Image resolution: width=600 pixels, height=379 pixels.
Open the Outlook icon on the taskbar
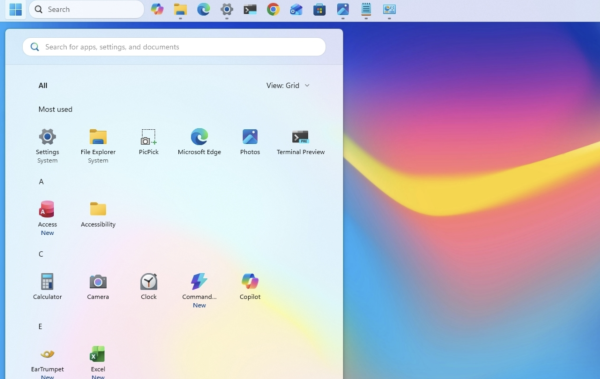tap(296, 9)
